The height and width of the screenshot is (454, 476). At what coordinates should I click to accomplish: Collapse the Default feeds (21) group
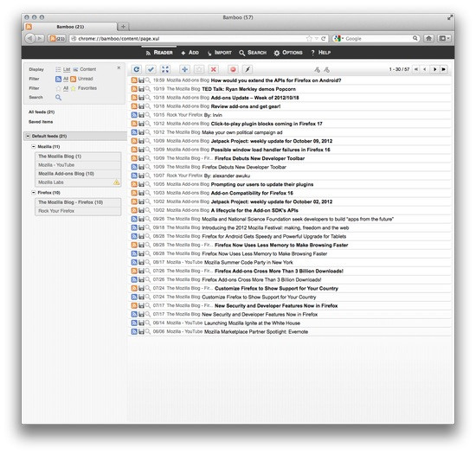tap(28, 136)
